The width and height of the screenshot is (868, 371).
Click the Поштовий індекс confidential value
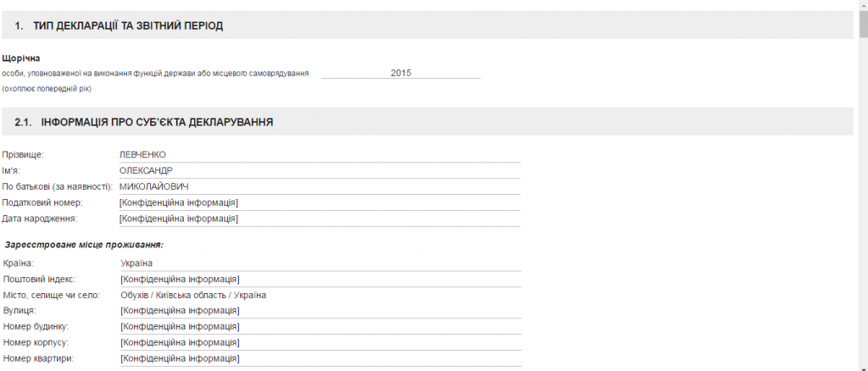coord(320,280)
